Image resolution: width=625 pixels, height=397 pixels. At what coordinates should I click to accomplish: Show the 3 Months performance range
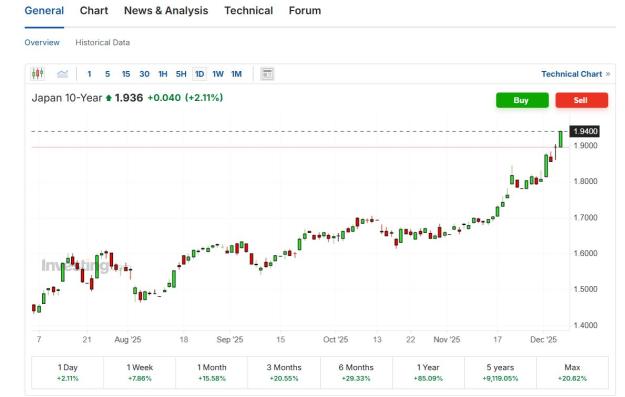point(284,372)
